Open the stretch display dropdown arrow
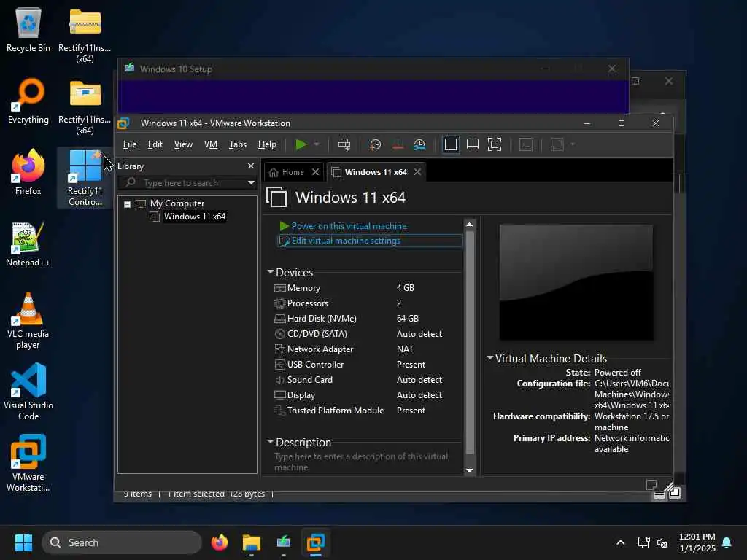Image resolution: width=747 pixels, height=560 pixels. coord(573,144)
